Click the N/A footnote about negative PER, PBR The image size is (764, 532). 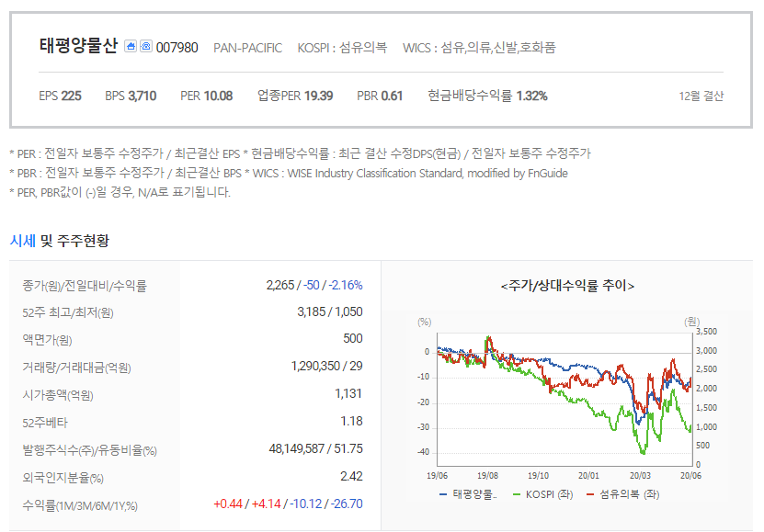[120, 192]
